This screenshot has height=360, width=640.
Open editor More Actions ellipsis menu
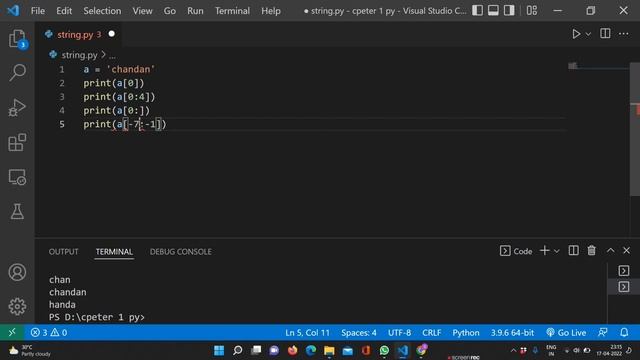click(624, 34)
